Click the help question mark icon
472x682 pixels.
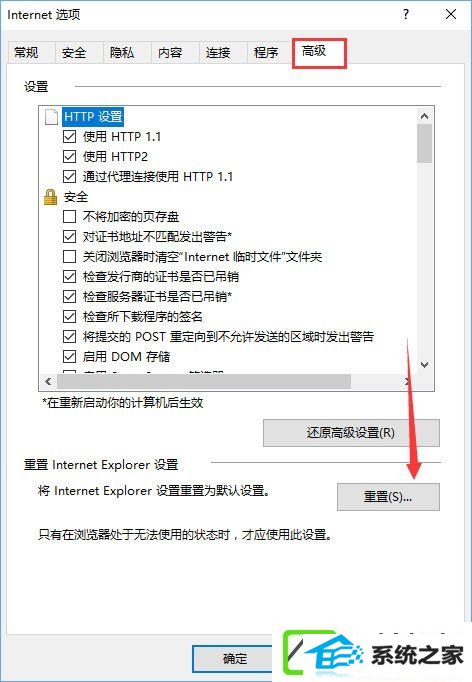pyautogui.click(x=405, y=14)
